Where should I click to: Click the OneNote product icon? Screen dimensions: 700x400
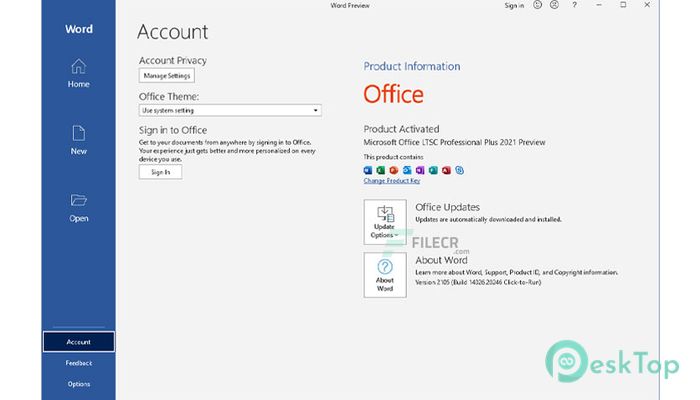420,170
